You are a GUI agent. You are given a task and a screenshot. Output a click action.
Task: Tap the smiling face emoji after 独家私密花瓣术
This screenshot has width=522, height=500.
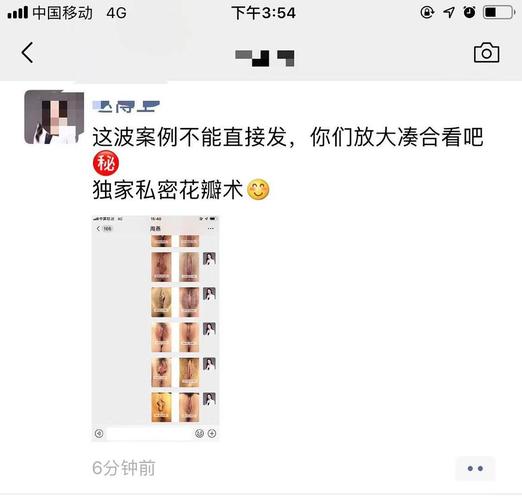click(258, 190)
